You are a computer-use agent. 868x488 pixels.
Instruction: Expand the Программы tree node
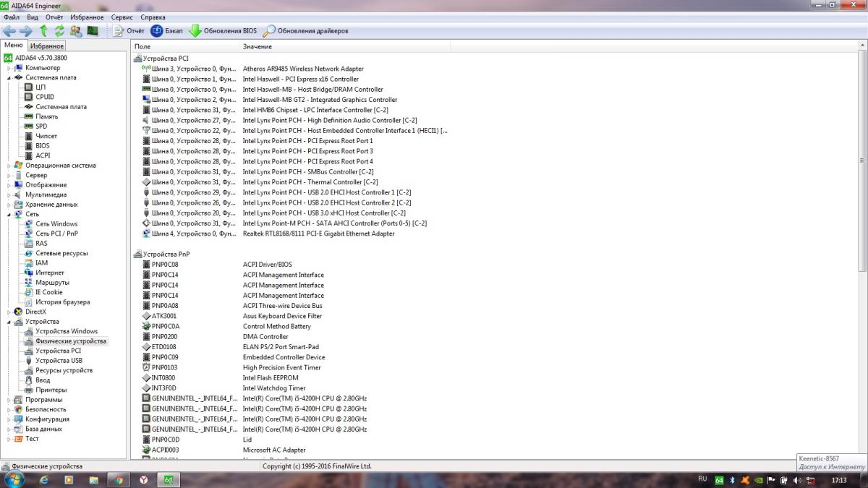click(x=9, y=400)
